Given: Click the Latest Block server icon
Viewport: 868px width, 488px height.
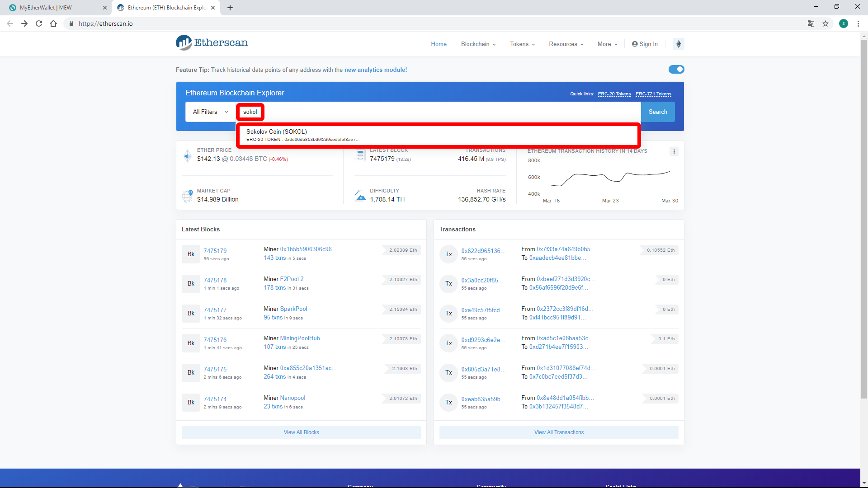Looking at the screenshot, I should point(360,155).
